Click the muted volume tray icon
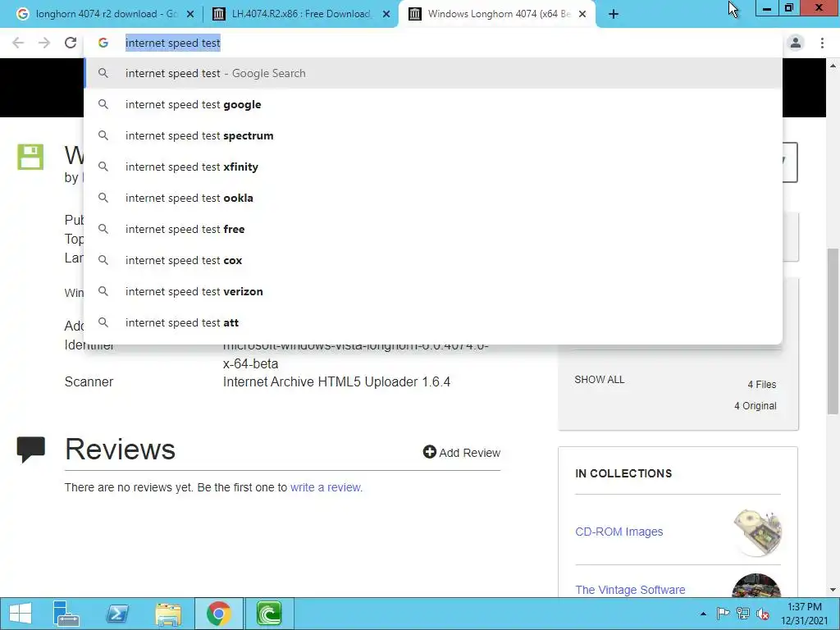Image resolution: width=840 pixels, height=630 pixels. point(763,614)
